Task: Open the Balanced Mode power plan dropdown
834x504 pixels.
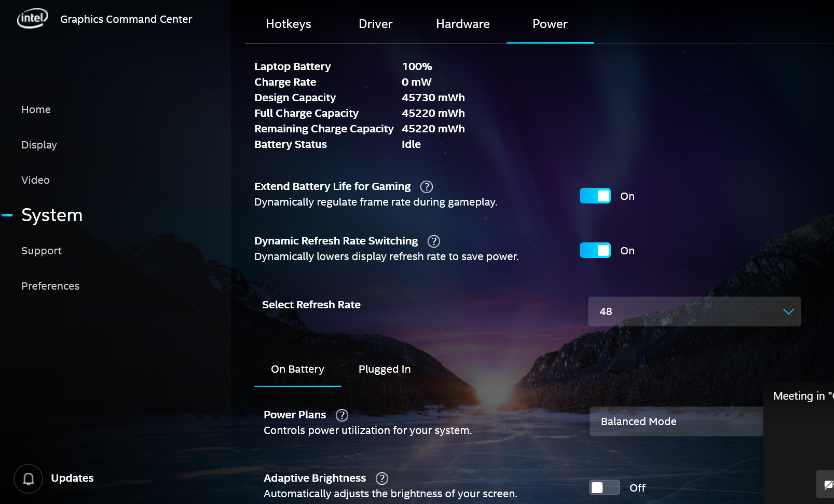Action: pos(676,421)
